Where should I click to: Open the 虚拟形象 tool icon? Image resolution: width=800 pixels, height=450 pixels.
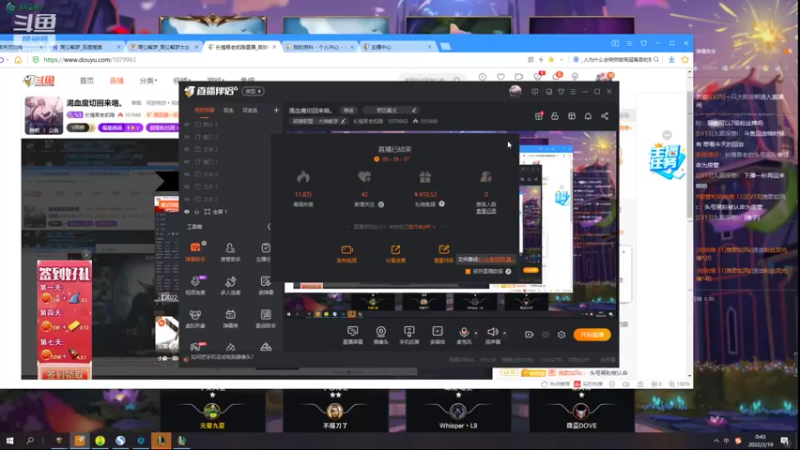tap(195, 318)
